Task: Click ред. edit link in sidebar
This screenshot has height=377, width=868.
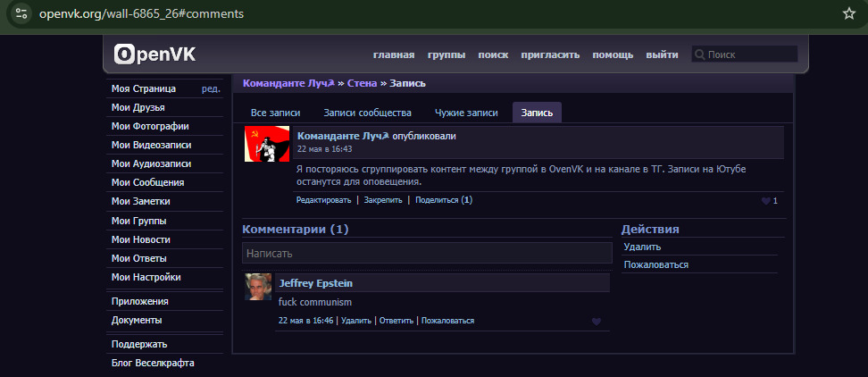Action: pos(211,88)
